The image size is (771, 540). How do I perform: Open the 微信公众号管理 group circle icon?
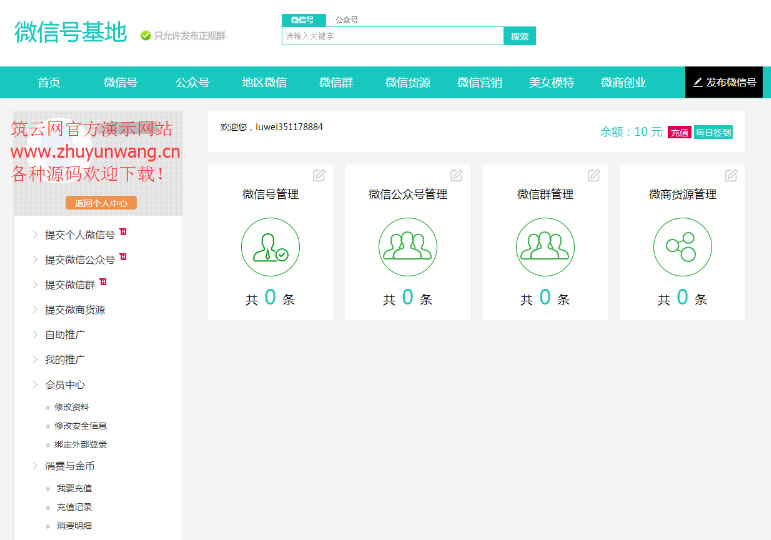click(408, 247)
